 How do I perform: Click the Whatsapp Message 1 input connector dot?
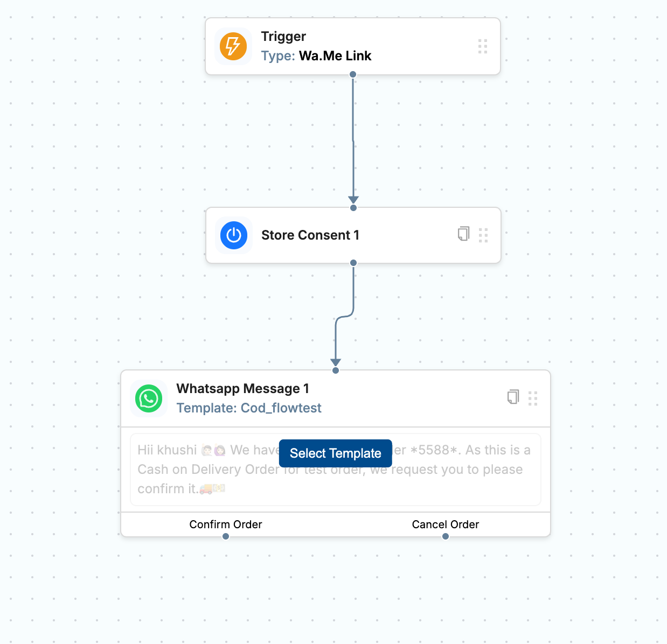pos(336,370)
